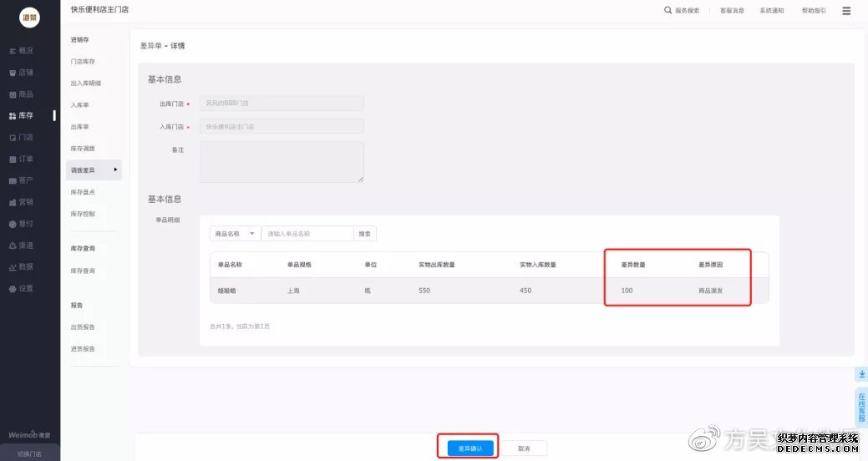Click the 上海 specification cell
Viewport: 868px width, 461px height.
coord(293,291)
